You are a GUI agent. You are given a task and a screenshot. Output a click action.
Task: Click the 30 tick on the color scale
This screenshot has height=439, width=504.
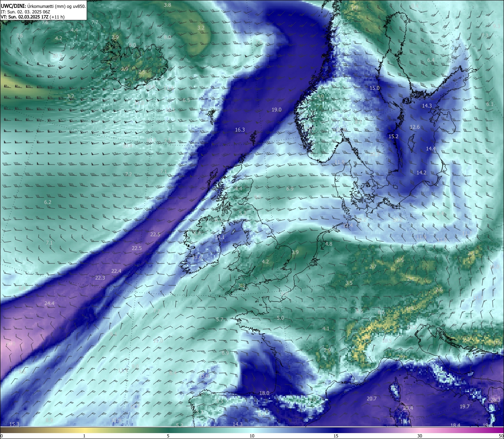420,436
